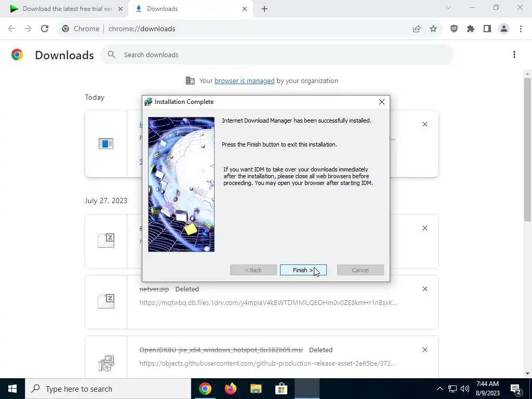Click the site info Chrome chip
Image resolution: width=532 pixels, height=399 pixels.
[x=81, y=29]
